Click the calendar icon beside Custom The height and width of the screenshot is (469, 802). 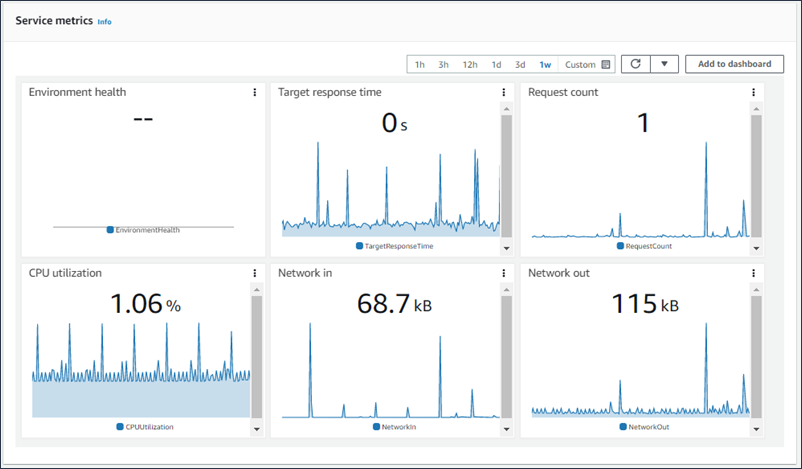pos(606,65)
